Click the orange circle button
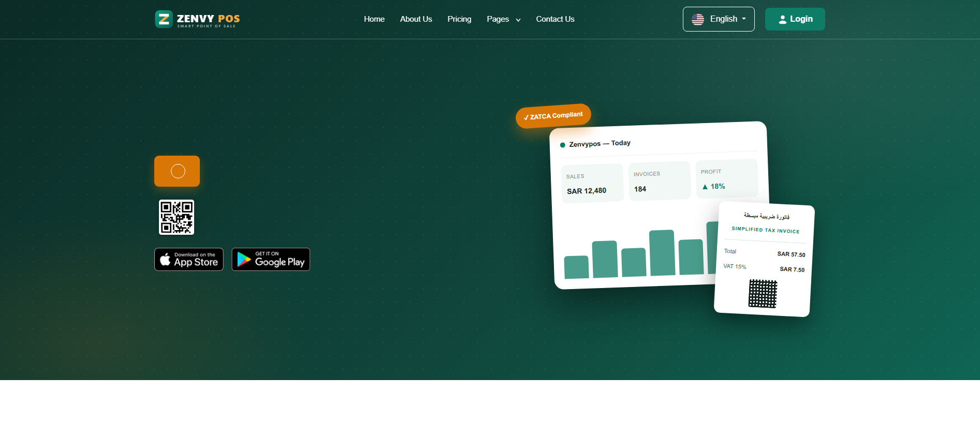The image size is (980, 423). coord(177,171)
